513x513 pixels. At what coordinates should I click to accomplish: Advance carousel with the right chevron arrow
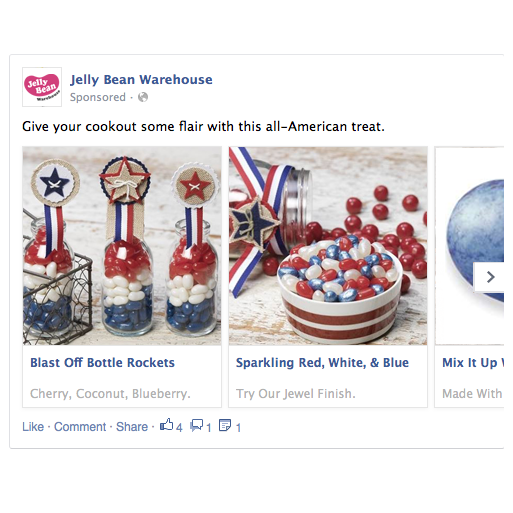coord(490,277)
